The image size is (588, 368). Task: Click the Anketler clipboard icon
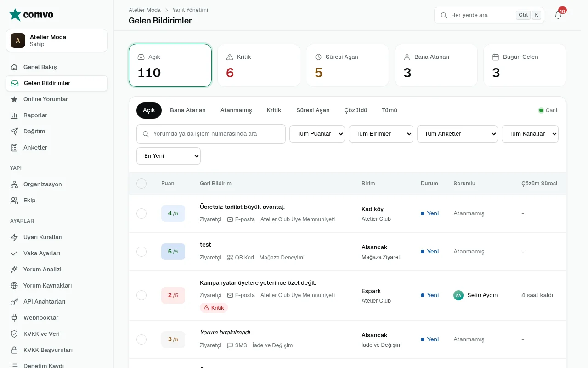click(x=14, y=148)
